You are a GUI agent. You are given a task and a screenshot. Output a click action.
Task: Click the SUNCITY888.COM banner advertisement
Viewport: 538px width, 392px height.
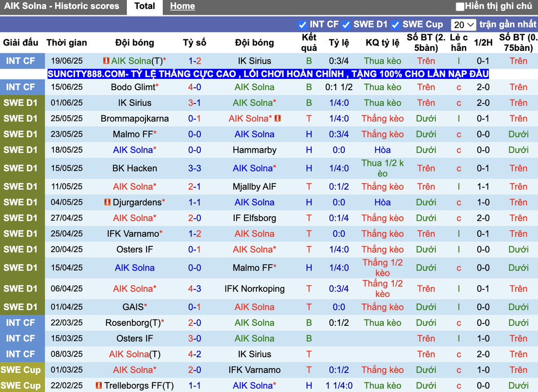point(268,74)
